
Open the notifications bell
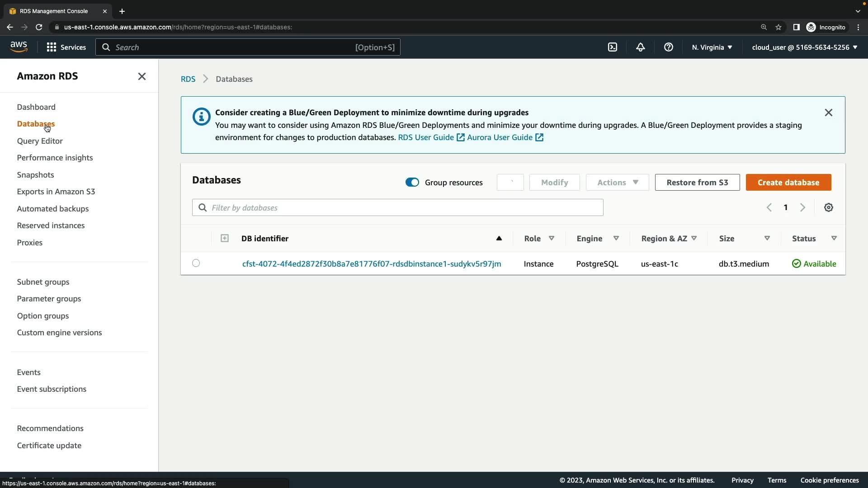tap(641, 47)
